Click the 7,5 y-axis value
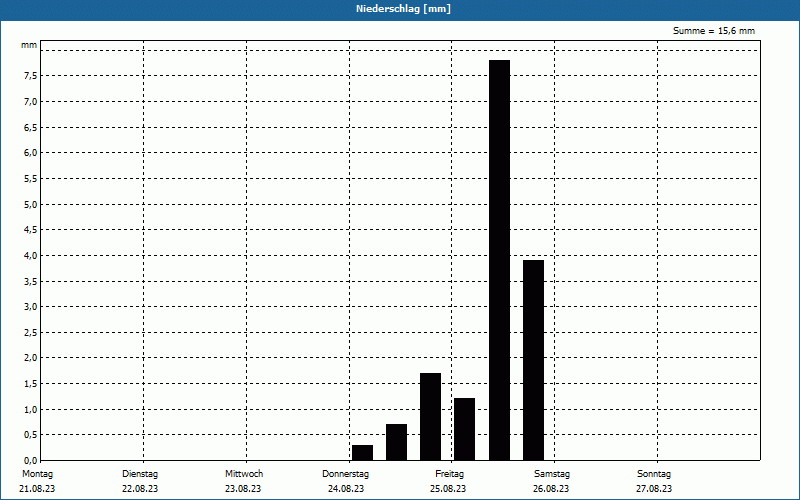The height and width of the screenshot is (500, 800). [x=31, y=76]
